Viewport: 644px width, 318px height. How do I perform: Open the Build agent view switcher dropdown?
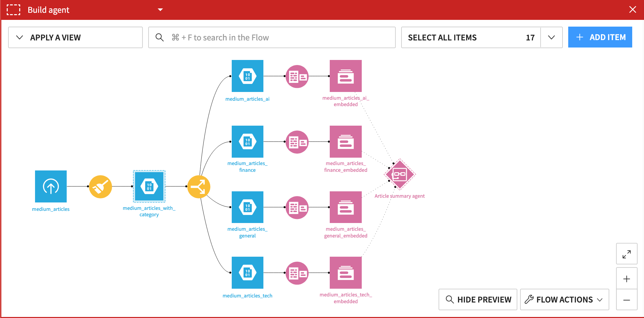pyautogui.click(x=160, y=10)
